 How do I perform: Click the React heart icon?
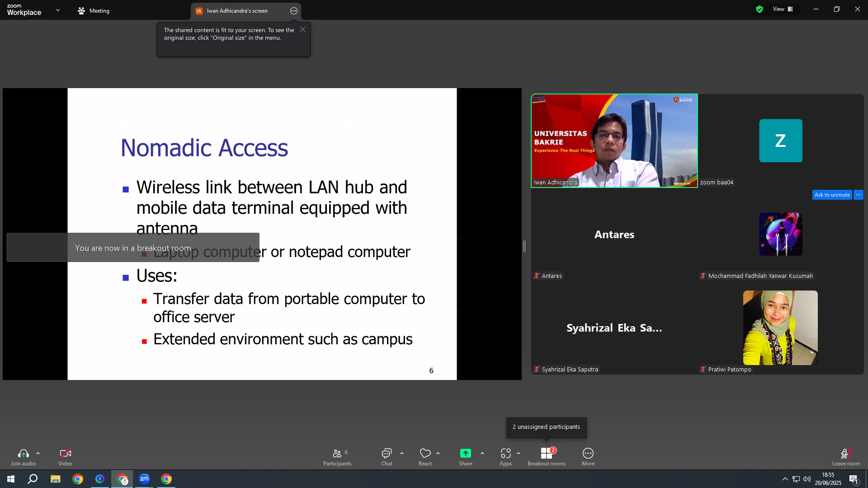pyautogui.click(x=425, y=453)
